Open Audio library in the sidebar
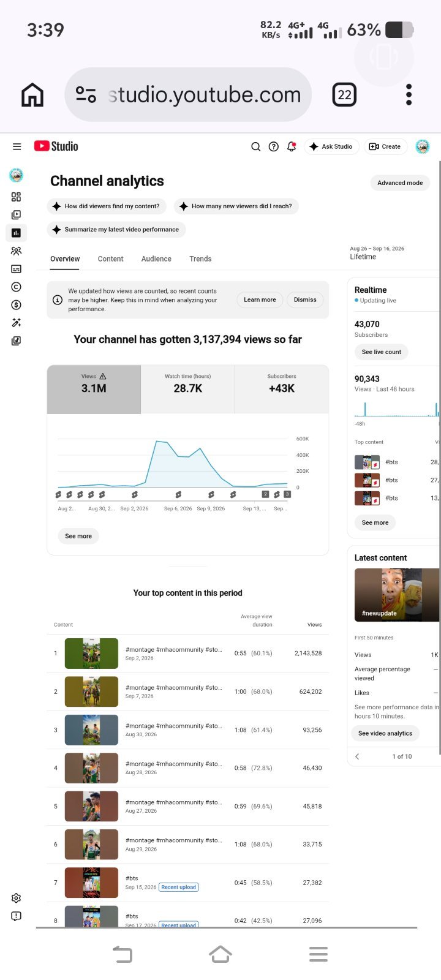The height and width of the screenshot is (980, 441). 17,341
